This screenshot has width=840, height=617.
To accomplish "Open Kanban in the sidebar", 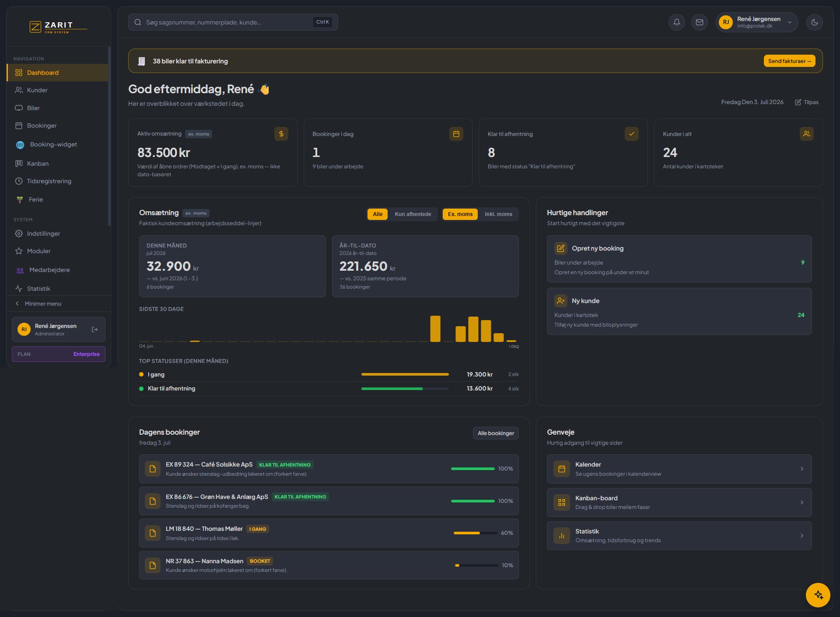I will pyautogui.click(x=57, y=164).
